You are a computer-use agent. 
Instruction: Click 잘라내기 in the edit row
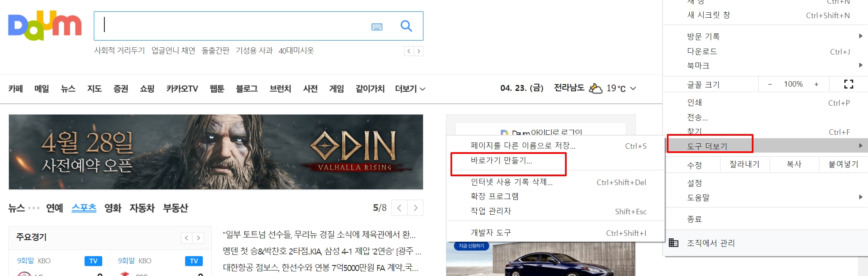pos(745,164)
